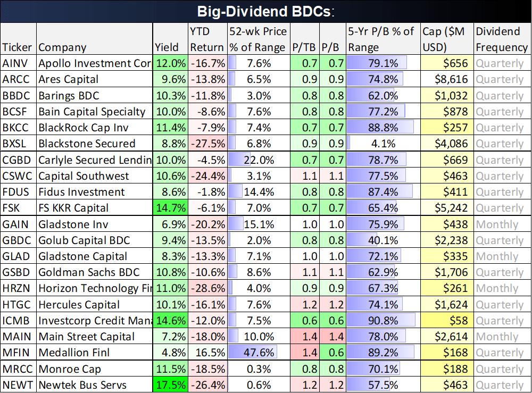The width and height of the screenshot is (532, 393).
Task: Click the Fidus Investment company cell
Action: point(94,192)
